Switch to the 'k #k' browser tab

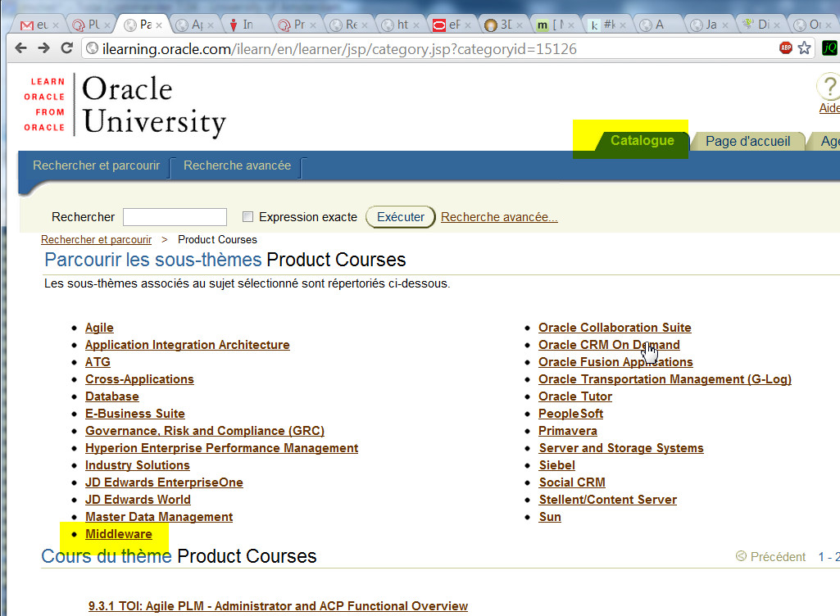(604, 25)
